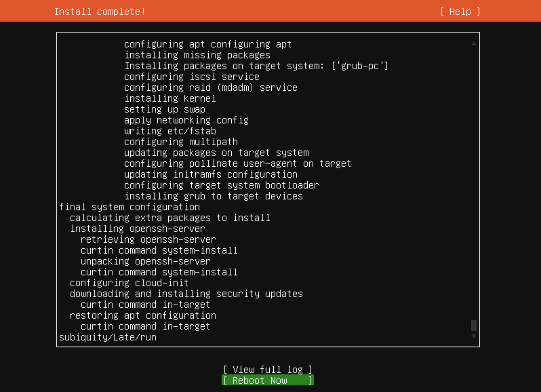Click line 'configuring apt configuring apt'
Viewport: 541px width, 392px height.
207,44
